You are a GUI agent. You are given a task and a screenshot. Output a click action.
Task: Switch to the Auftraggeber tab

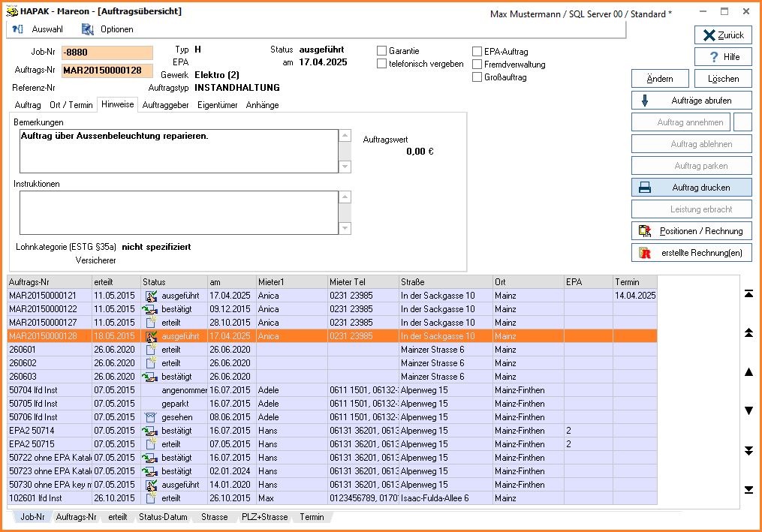coord(165,105)
